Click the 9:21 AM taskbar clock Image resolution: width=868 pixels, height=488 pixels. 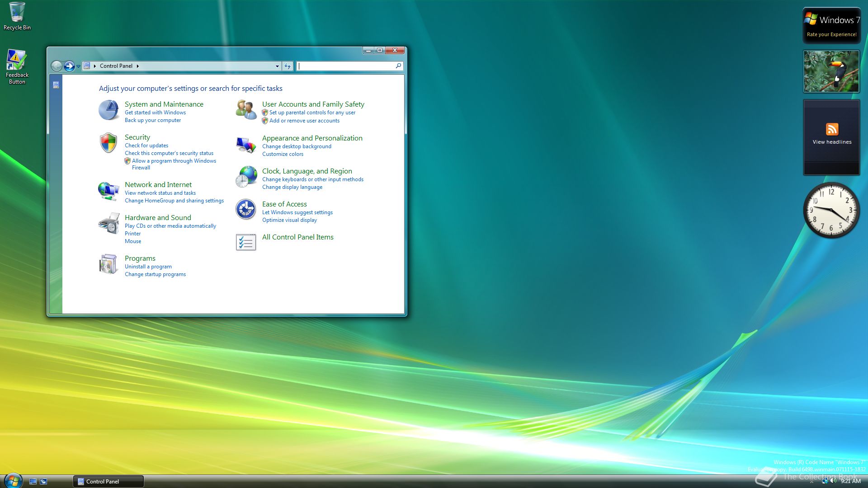point(850,481)
